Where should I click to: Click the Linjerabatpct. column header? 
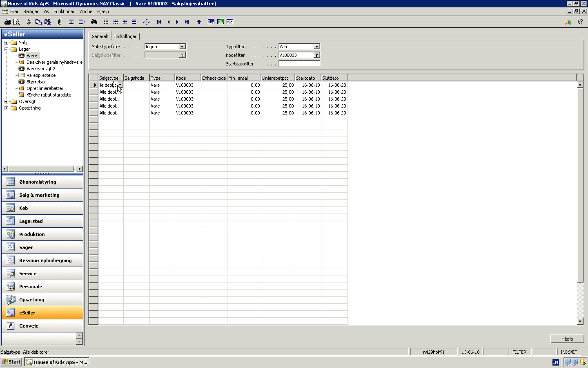pos(278,78)
